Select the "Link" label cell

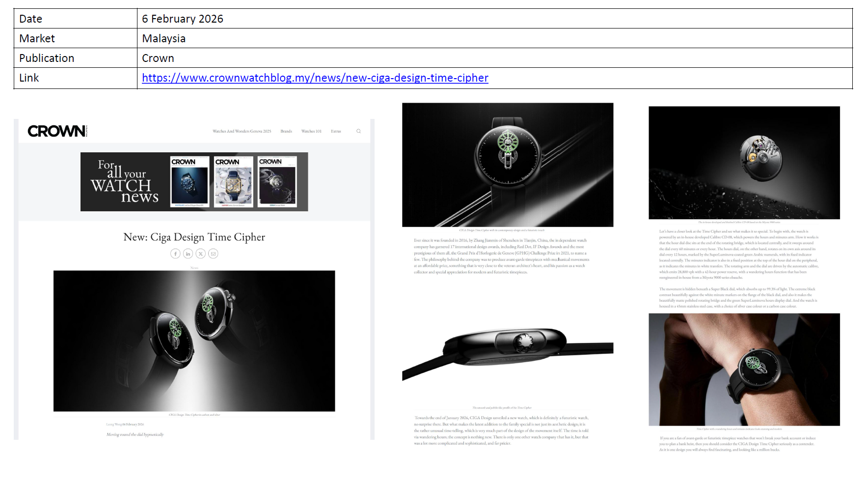(76, 78)
